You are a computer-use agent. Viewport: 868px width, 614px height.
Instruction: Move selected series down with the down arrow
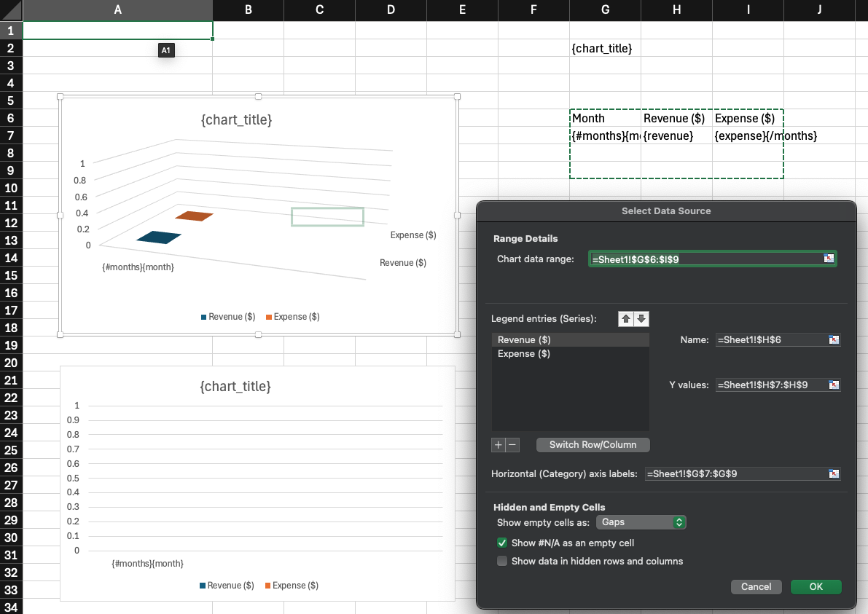(x=641, y=318)
